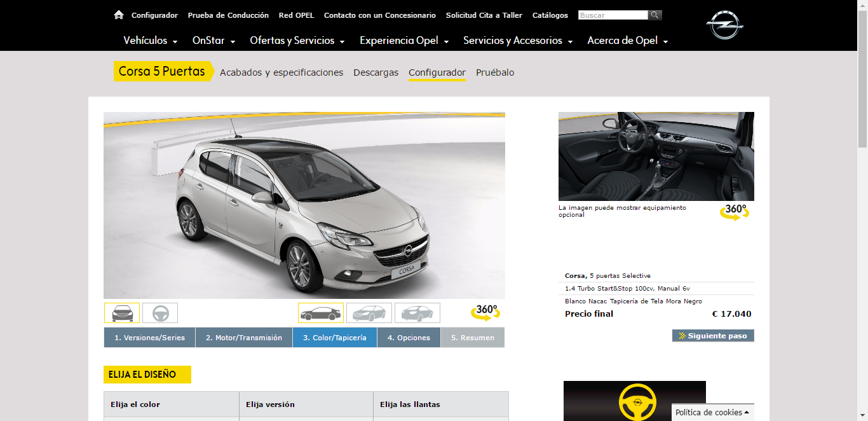Expand the Vehículos dropdown menu
The image size is (868, 421).
(151, 41)
